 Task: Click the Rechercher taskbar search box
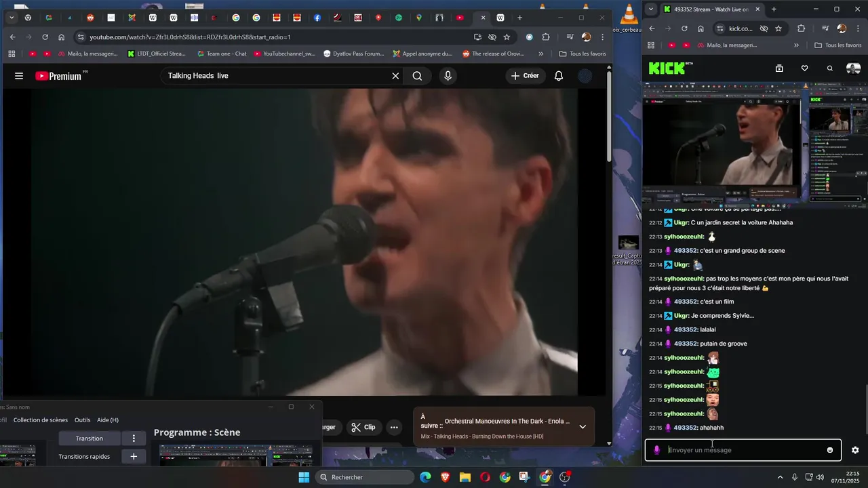tap(365, 477)
